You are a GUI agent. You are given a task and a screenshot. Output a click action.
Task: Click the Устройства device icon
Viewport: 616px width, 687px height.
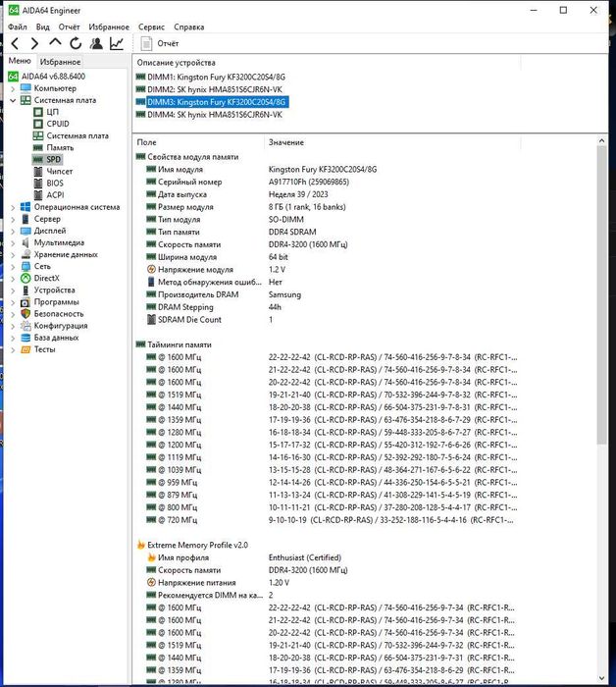click(26, 290)
